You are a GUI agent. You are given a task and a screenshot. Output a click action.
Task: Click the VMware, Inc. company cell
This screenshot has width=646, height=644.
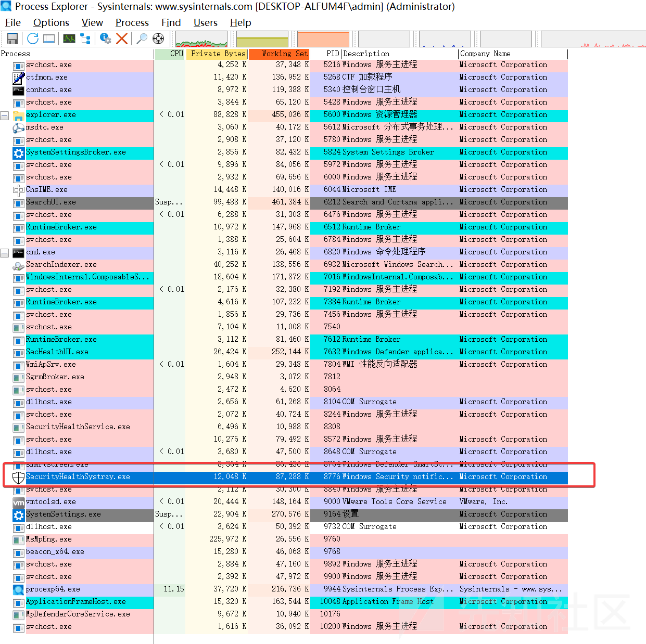click(x=483, y=502)
